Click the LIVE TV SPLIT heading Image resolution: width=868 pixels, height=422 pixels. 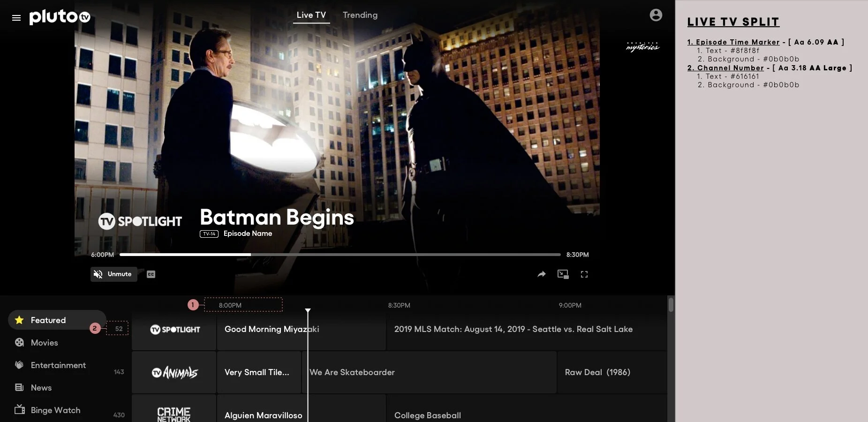point(733,22)
